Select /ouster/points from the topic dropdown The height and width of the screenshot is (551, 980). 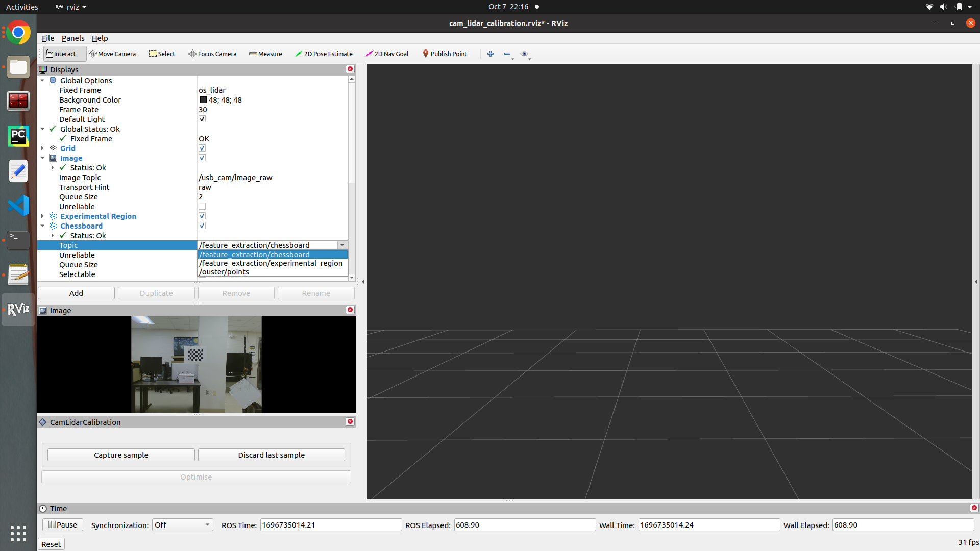click(223, 271)
